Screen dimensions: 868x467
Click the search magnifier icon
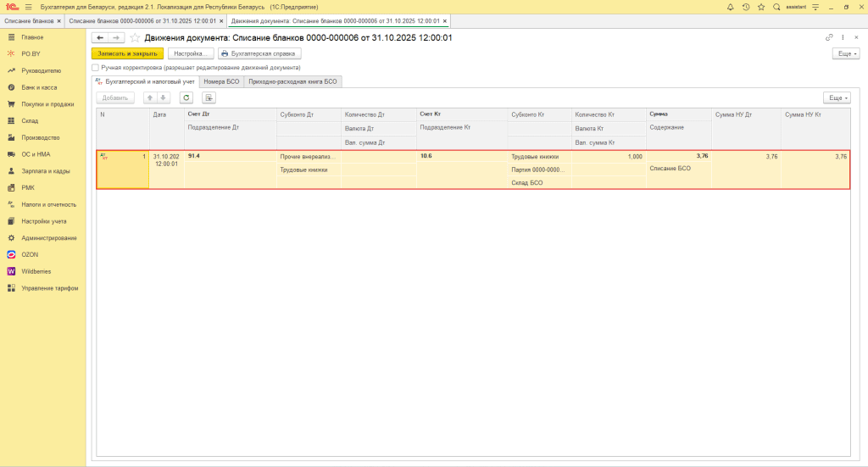coord(776,7)
